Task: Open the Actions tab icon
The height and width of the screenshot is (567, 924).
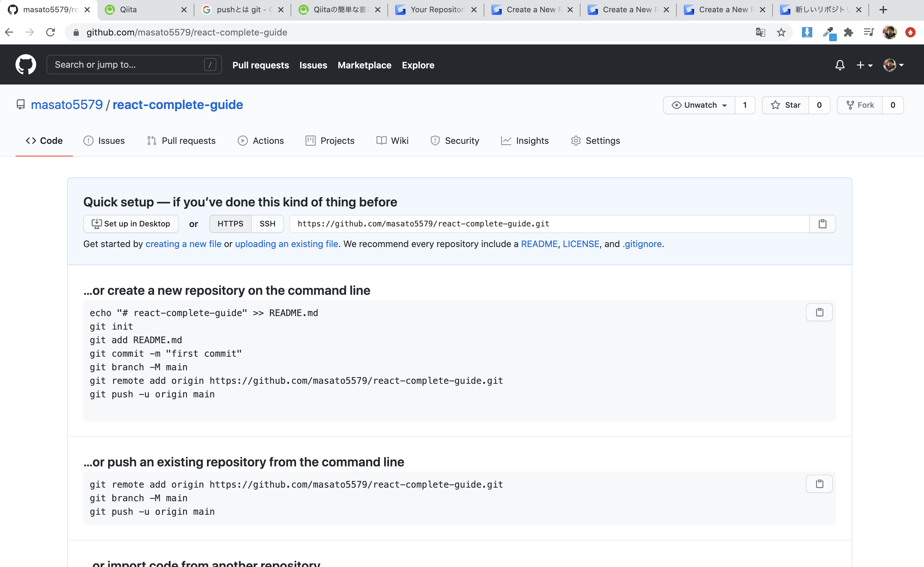Action: pyautogui.click(x=243, y=141)
